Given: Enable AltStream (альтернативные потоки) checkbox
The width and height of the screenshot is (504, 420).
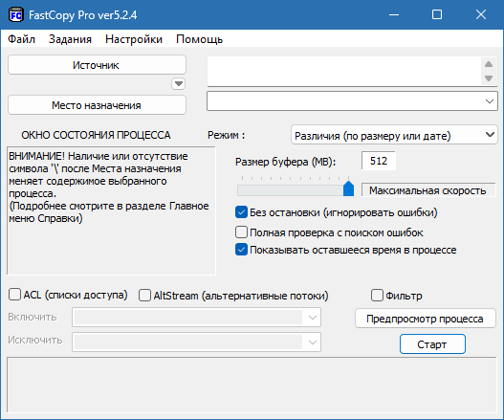Looking at the screenshot, I should [x=144, y=296].
